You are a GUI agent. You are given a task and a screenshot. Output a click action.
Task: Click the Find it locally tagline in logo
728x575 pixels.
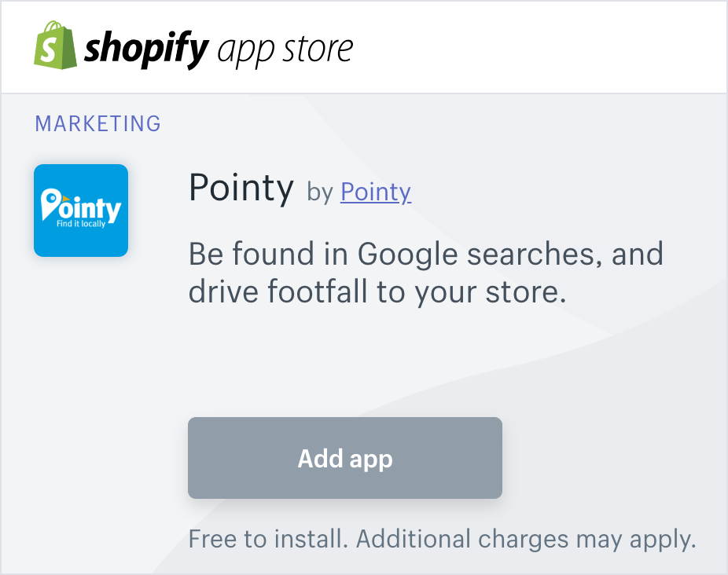(81, 224)
